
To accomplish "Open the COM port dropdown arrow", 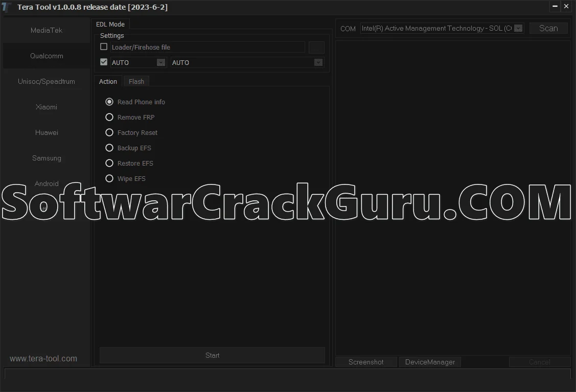I will click(x=518, y=28).
